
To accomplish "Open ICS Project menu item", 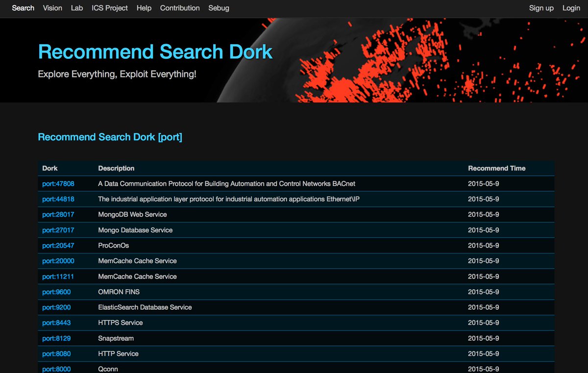I will pyautogui.click(x=110, y=8).
